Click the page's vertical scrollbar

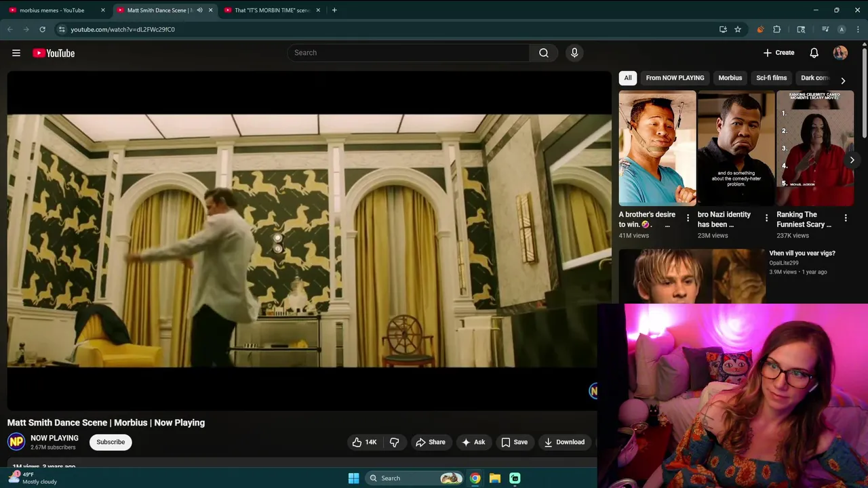[x=864, y=95]
